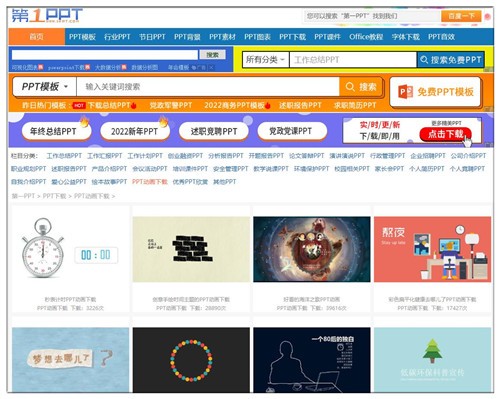Open the 产品介绍PPT category link
Screen dimensions: 500x399
coord(109,169)
